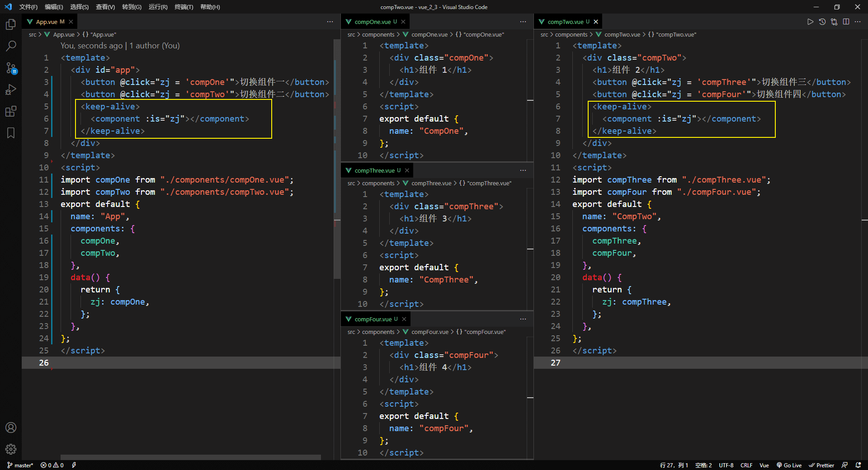The image size is (868, 470).
Task: Change line position via 行 27, 列 1
Action: coord(674,465)
